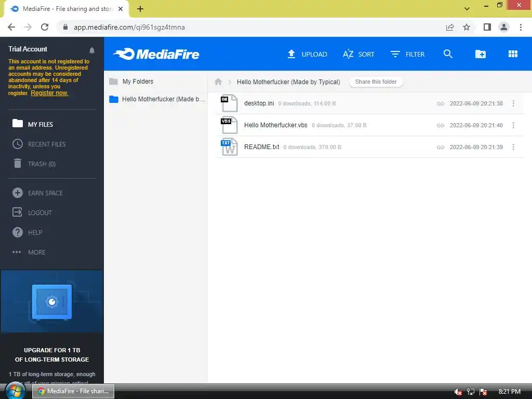Select the README.txt file name
The image size is (532, 399).
tap(262, 147)
